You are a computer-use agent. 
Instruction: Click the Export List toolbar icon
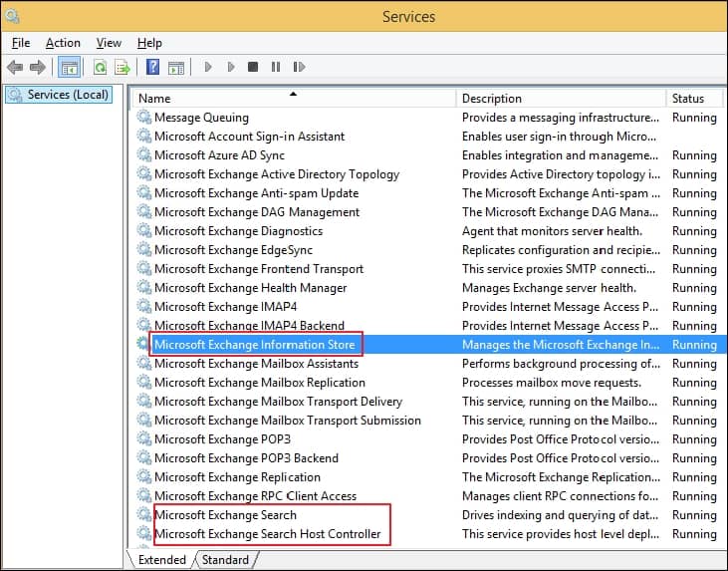coord(122,68)
